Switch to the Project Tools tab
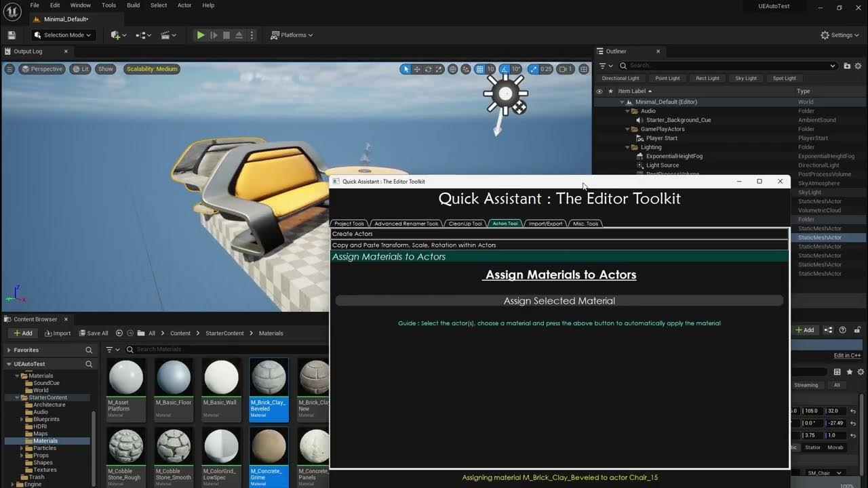Viewport: 868px width, 488px height. tap(349, 224)
